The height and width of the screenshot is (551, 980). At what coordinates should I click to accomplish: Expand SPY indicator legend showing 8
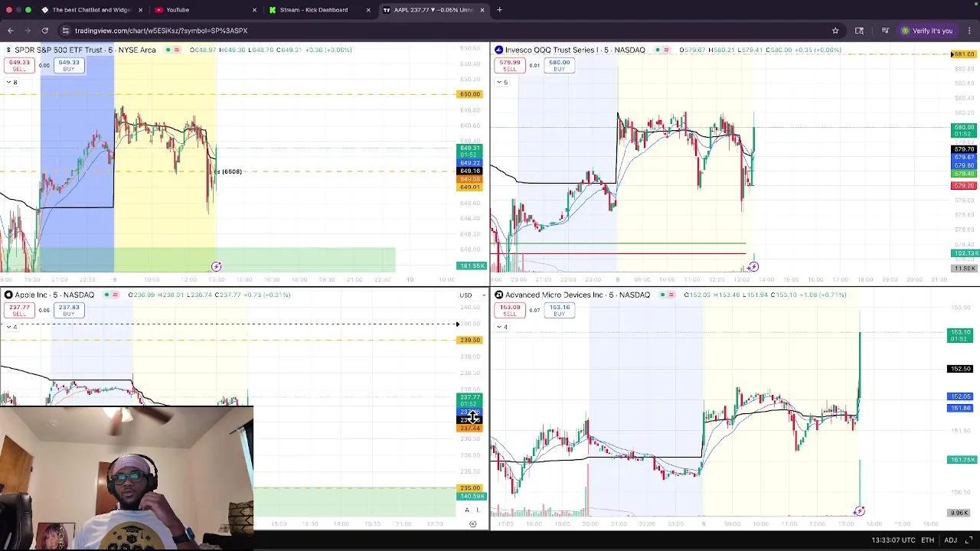tap(11, 82)
